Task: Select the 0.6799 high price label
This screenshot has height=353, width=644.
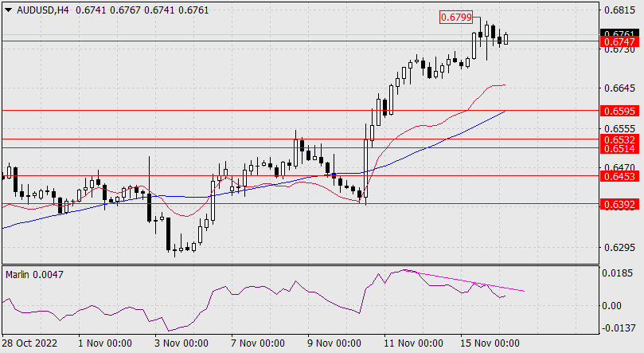Action: 456,18
